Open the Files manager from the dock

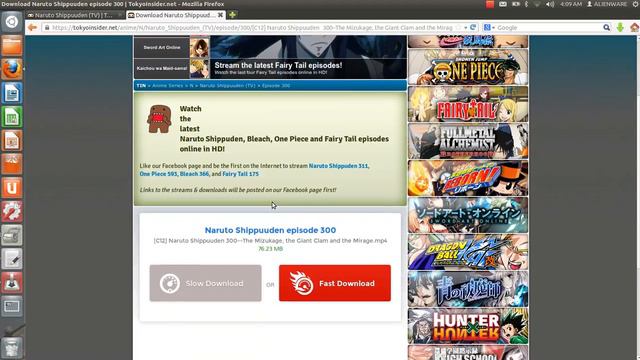(11, 45)
